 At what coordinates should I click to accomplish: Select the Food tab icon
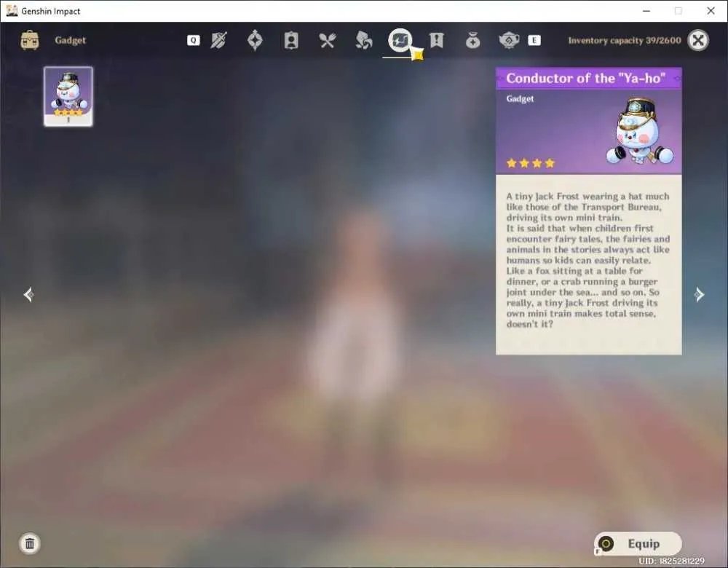coord(328,40)
